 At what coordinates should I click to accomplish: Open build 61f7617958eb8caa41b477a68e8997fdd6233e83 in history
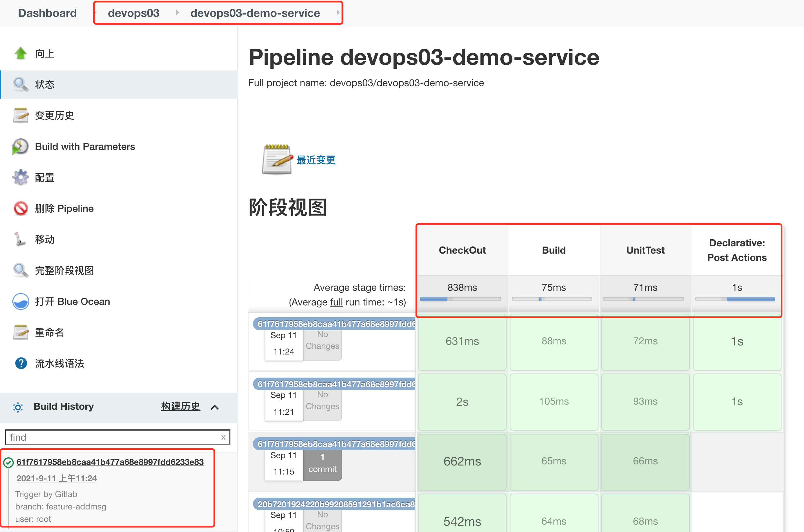110,462
